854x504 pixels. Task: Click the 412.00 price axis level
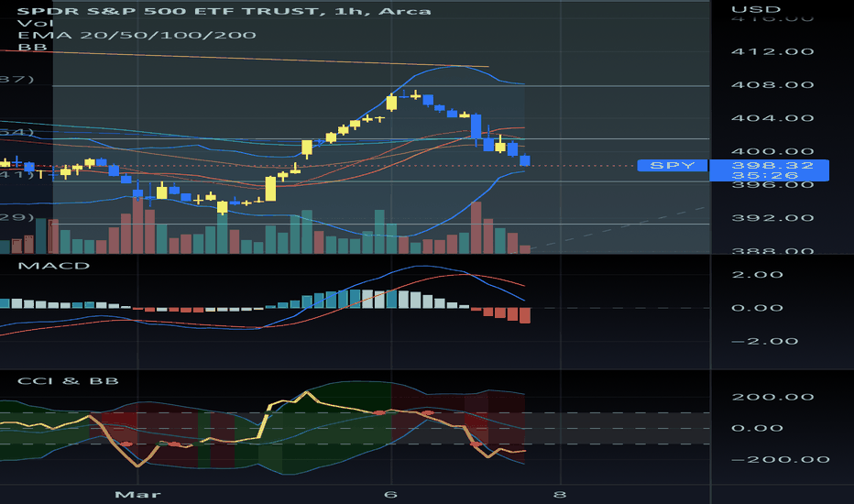(x=772, y=51)
